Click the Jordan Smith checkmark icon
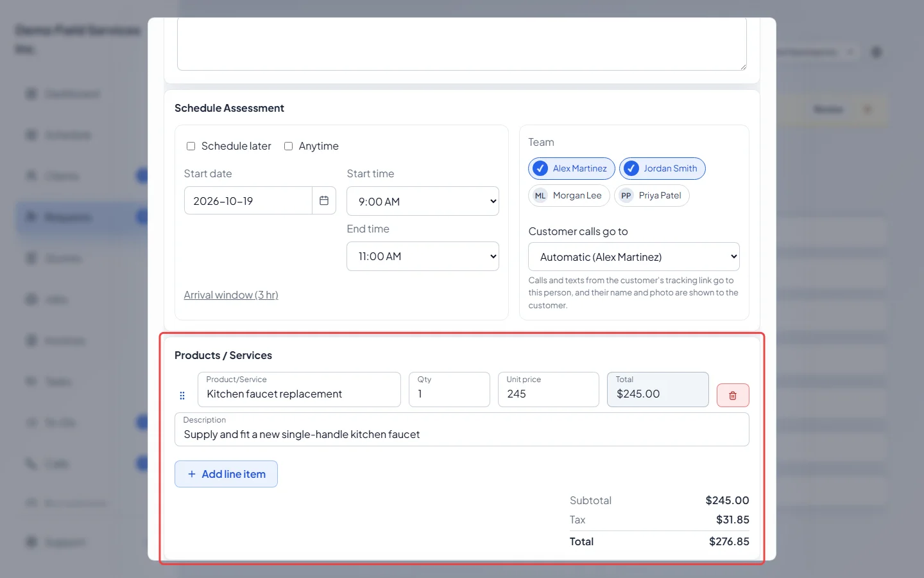Screen dimensions: 924x578 point(631,168)
